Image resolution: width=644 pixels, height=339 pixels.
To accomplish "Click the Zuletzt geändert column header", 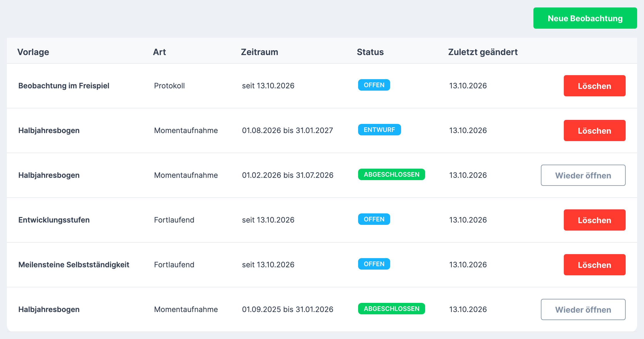I will pyautogui.click(x=483, y=52).
